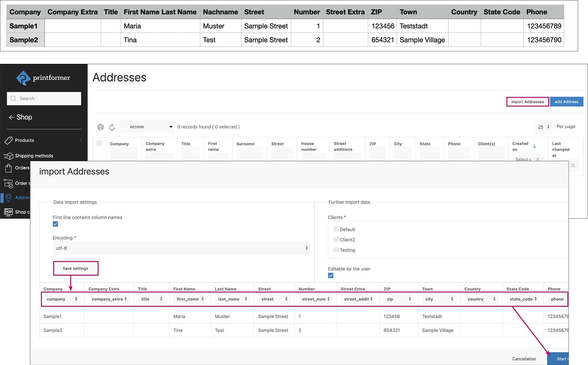
Task: Click the sidebar Search input field
Action: point(44,99)
